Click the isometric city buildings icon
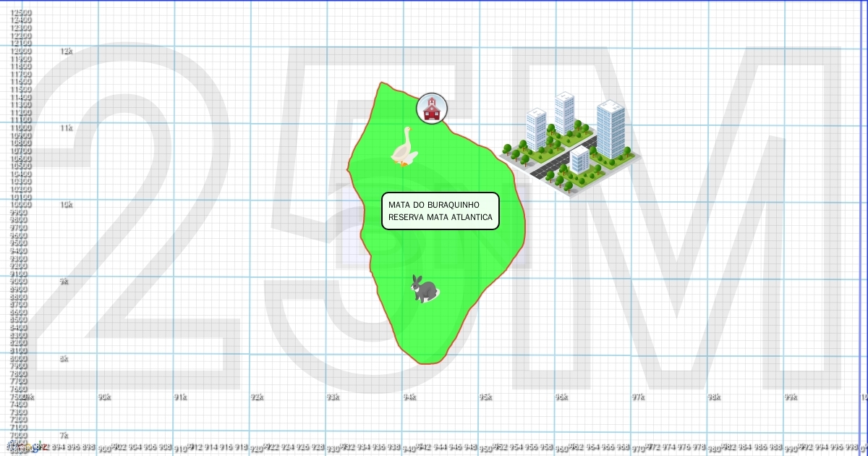 569,143
